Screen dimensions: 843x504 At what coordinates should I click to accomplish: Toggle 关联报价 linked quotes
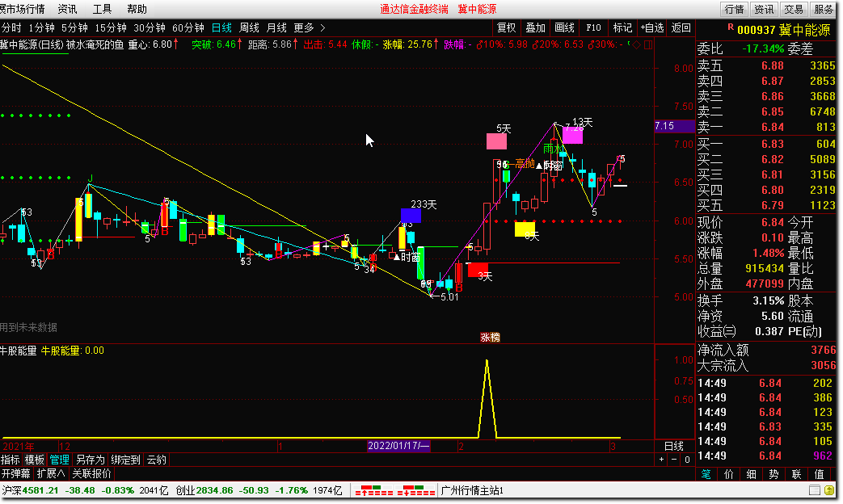tap(91, 473)
